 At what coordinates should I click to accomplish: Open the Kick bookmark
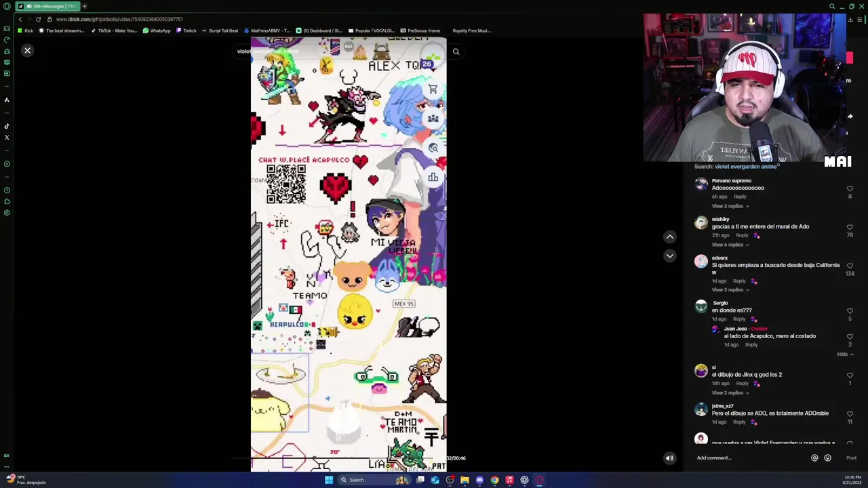(25, 30)
